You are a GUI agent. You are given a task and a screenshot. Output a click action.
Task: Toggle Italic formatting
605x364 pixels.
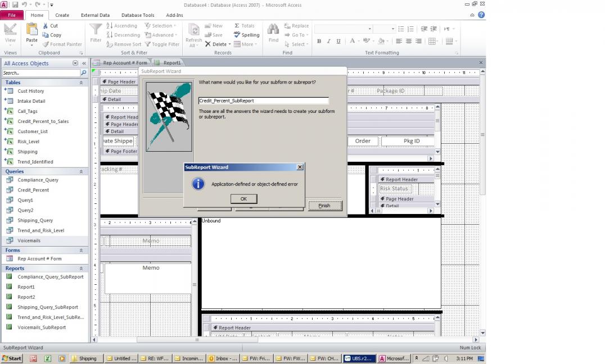click(329, 41)
